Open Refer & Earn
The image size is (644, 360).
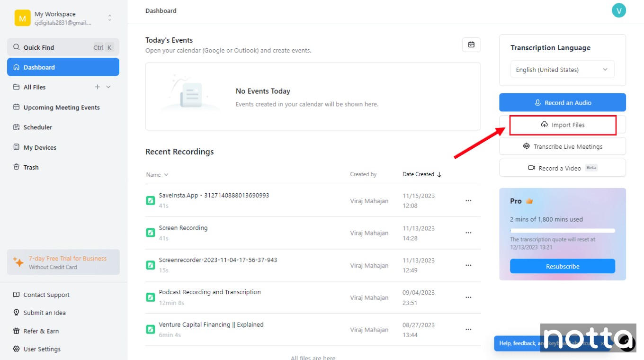(x=42, y=331)
